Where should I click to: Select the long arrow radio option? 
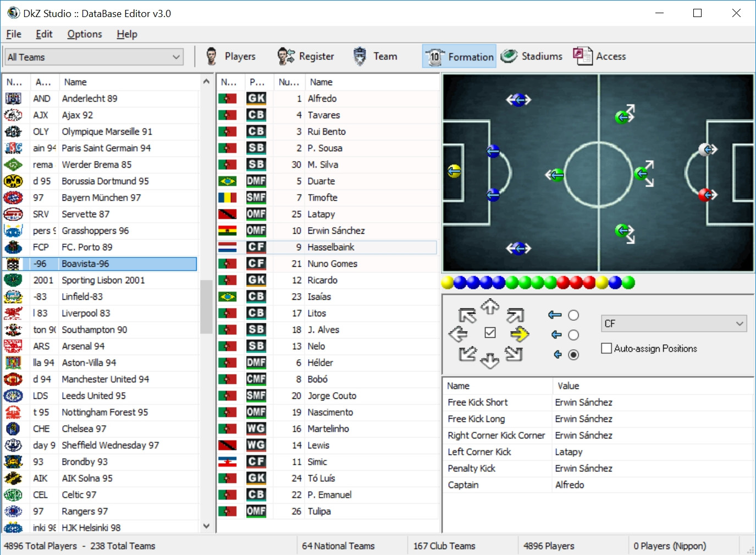pos(573,315)
